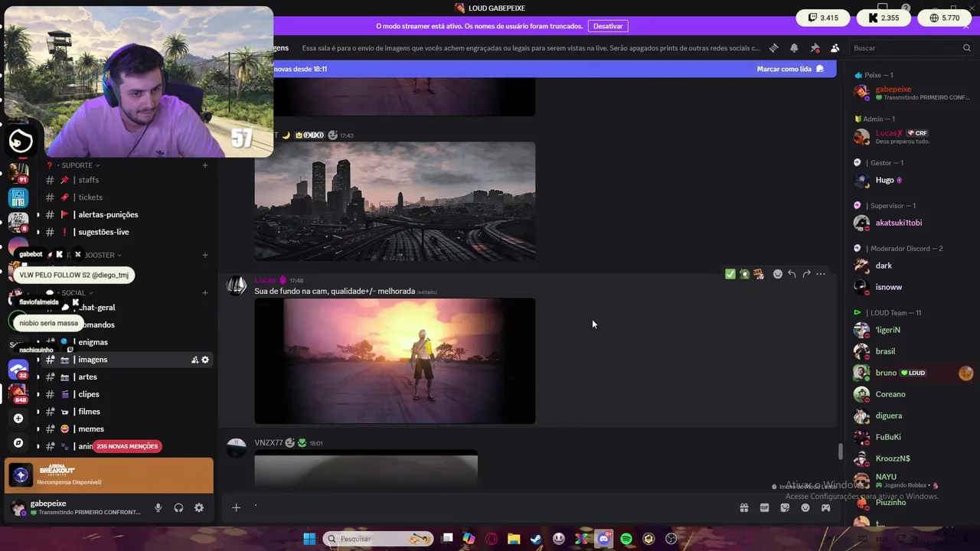Click the Windows Pesquisar search box

pos(378,539)
